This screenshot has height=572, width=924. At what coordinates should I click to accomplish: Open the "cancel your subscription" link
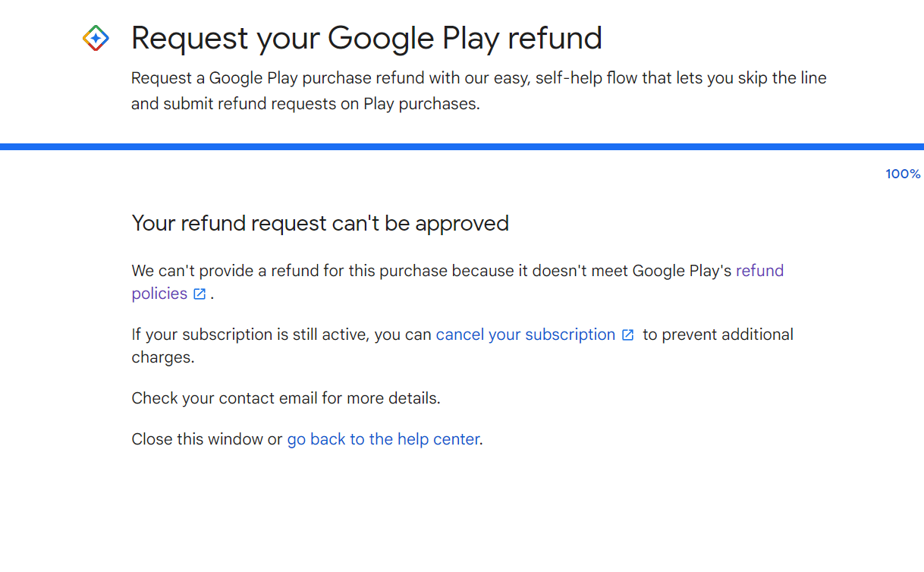525,335
